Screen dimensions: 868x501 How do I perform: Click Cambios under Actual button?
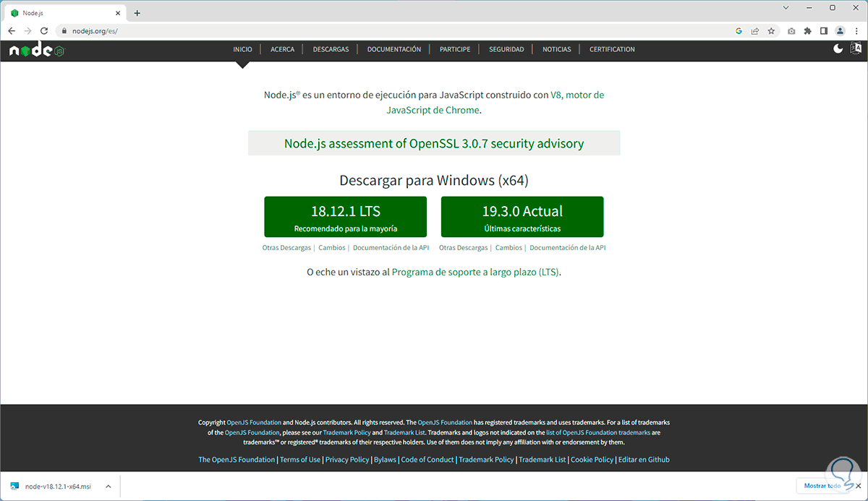tap(509, 247)
